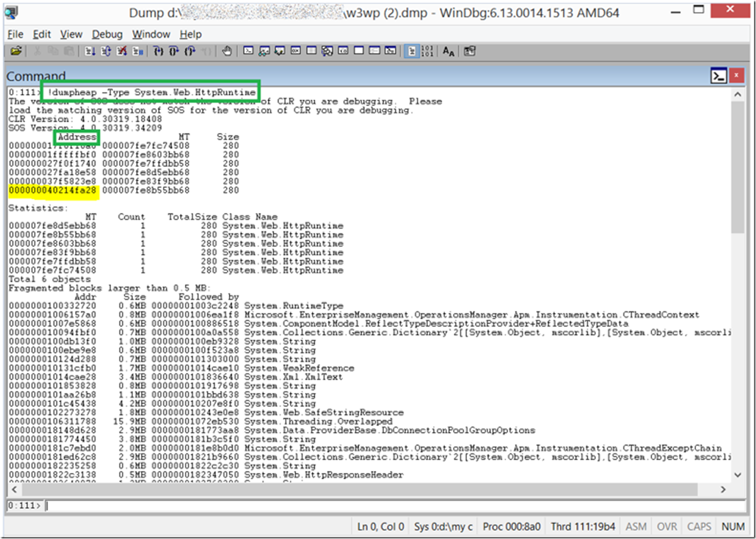The image size is (756, 539).
Task: Click the horizontal scrollbar right arrow
Action: coord(723,490)
